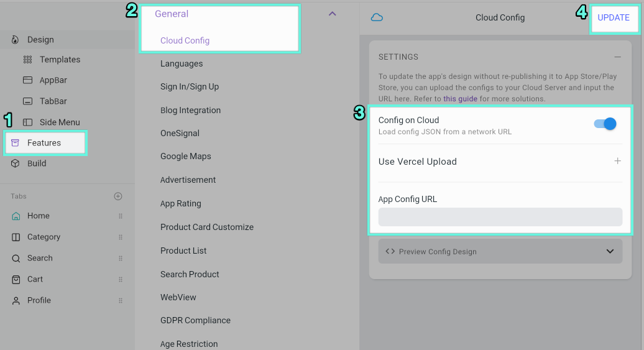Screen dimensions: 644x350
Task: Click the AppBar layout icon
Action: pos(27,80)
